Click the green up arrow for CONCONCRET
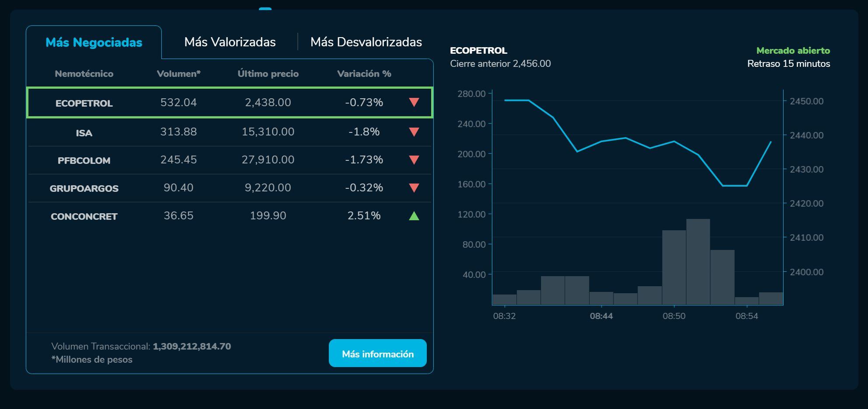 (x=414, y=216)
